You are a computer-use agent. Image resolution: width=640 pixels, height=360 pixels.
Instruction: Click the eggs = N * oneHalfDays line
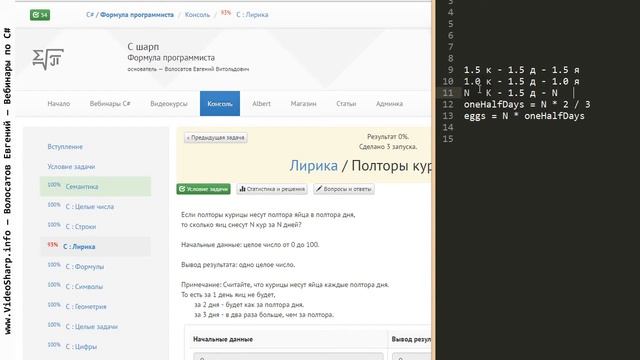[524, 116]
